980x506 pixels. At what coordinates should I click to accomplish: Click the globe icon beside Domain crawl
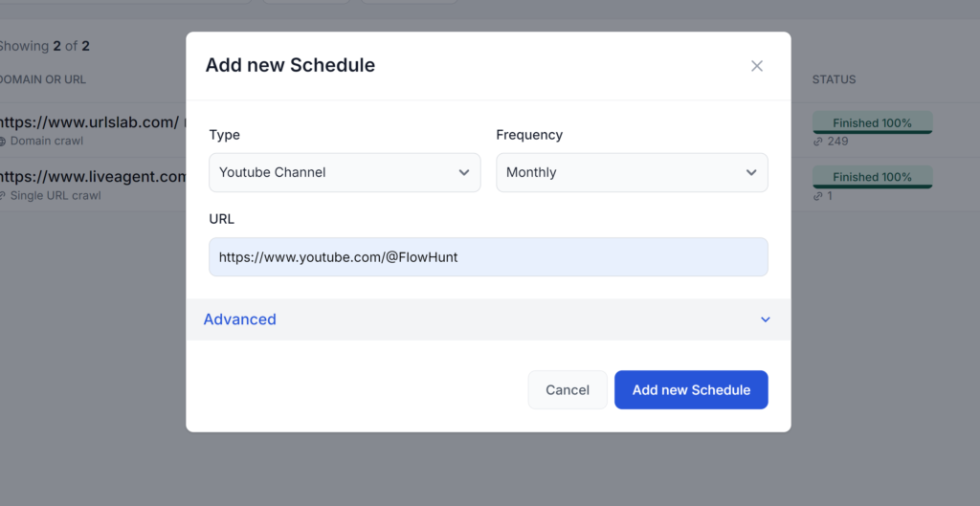3,142
